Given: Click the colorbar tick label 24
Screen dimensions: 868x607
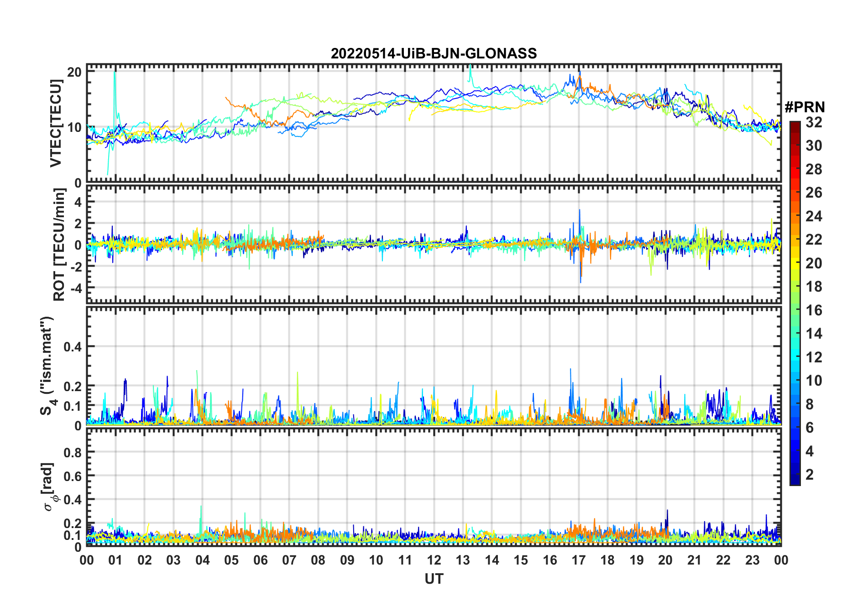Looking at the screenshot, I should click(x=814, y=216).
